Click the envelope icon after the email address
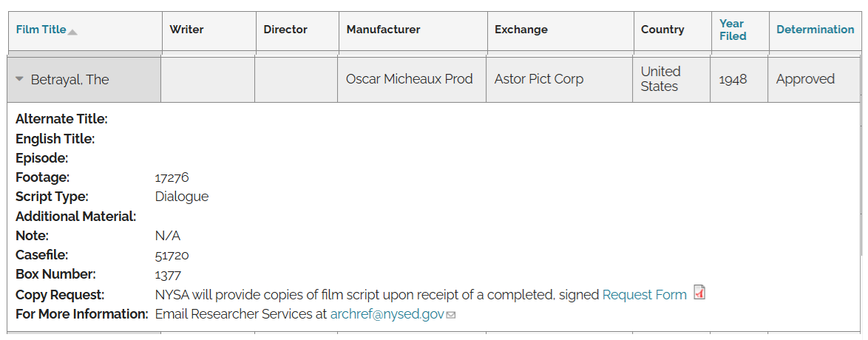 click(x=451, y=315)
